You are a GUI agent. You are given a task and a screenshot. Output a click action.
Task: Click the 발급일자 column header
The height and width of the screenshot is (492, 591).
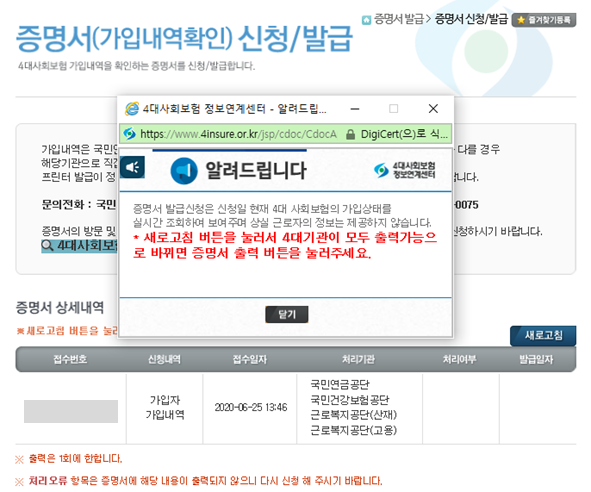(x=536, y=359)
